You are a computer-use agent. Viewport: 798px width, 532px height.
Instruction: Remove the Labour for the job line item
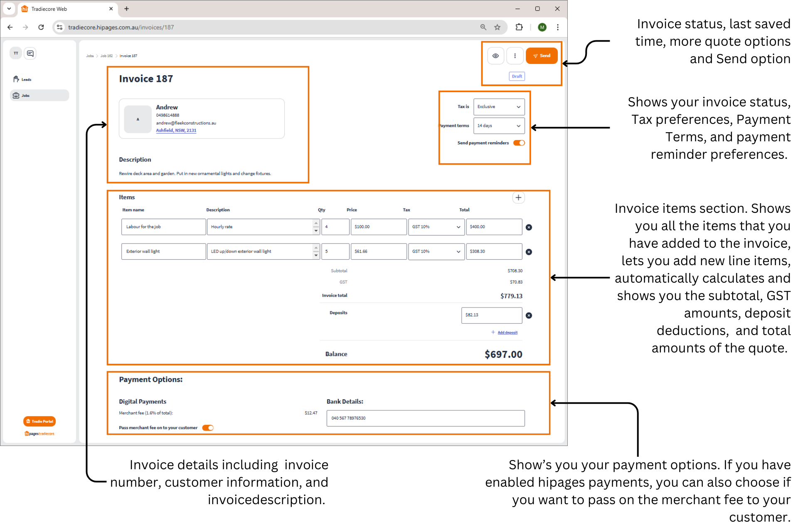[x=529, y=227]
